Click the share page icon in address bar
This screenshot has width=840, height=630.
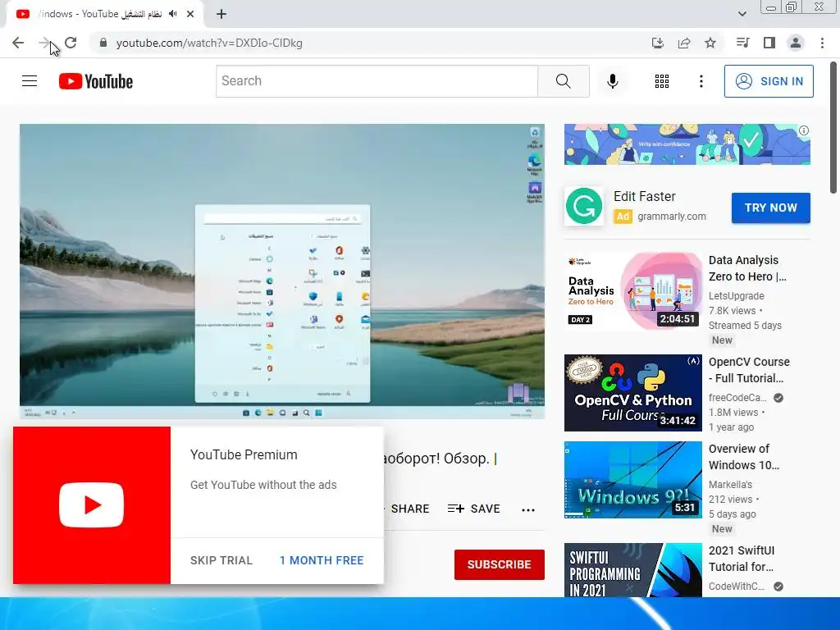[684, 43]
